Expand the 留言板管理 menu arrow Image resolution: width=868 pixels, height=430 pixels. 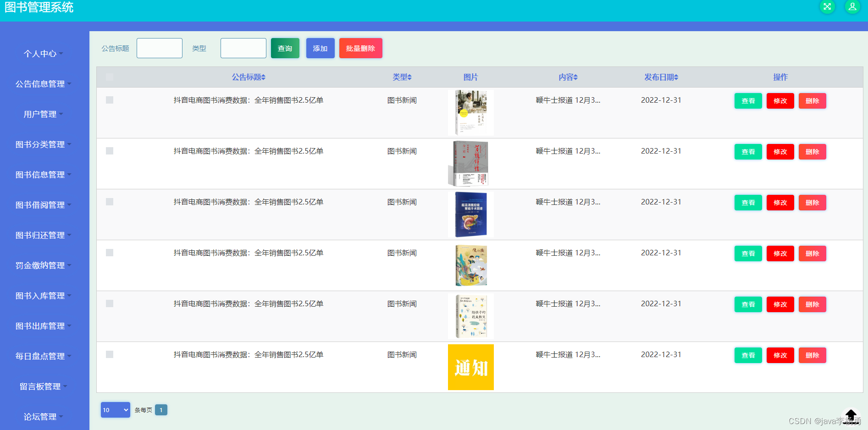[x=65, y=386]
